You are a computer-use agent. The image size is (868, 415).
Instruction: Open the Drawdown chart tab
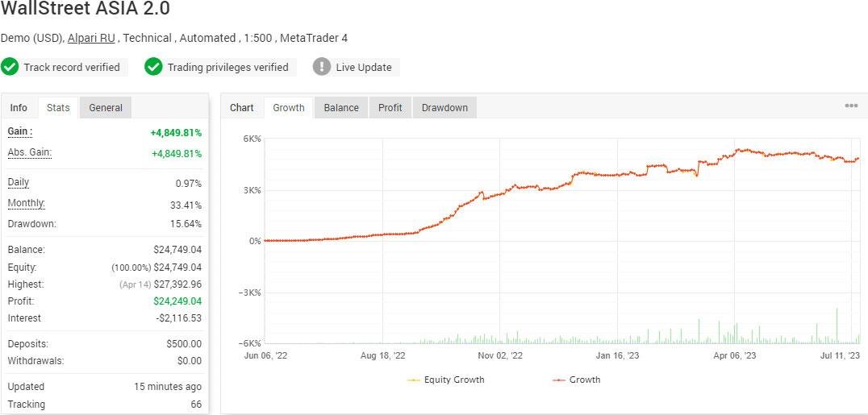[x=444, y=108]
